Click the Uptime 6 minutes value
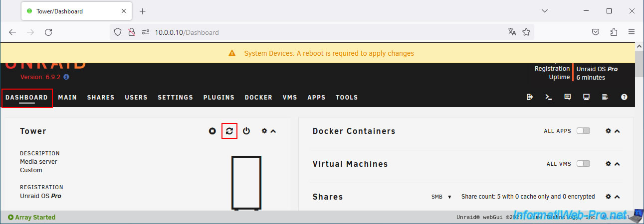Image resolution: width=644 pixels, height=224 pixels. click(591, 77)
